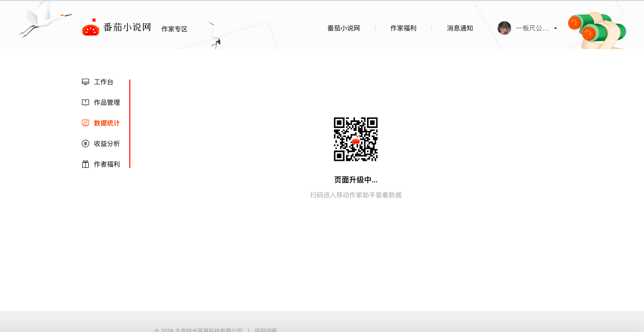Click the 收益分析 yen icon
This screenshot has width=644, height=332.
[x=85, y=144]
